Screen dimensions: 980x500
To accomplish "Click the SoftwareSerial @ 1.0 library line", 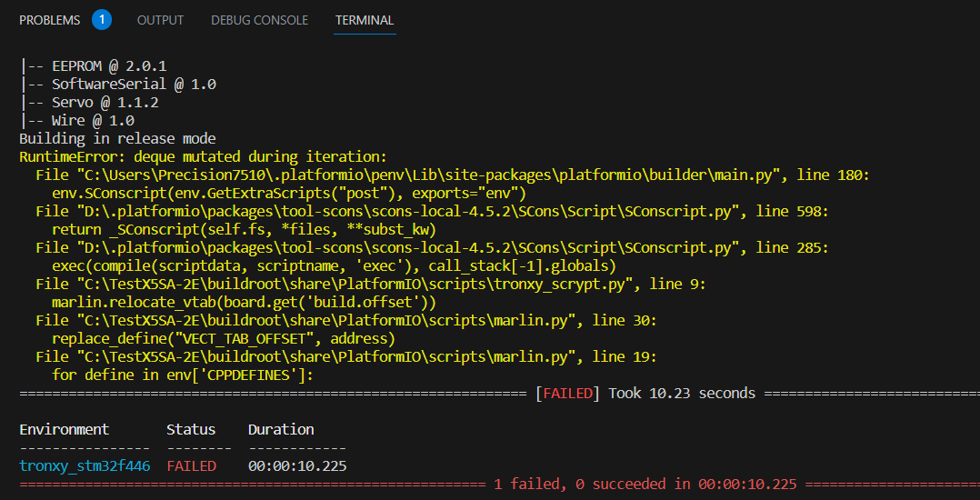I will tap(117, 85).
